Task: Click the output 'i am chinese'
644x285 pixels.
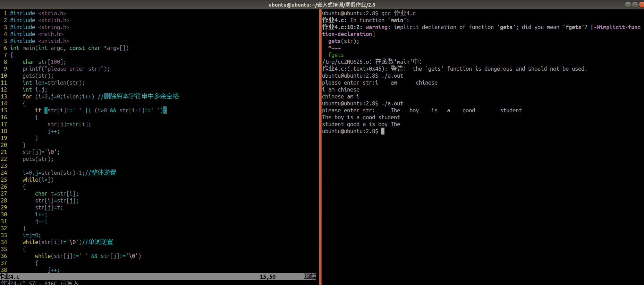Action: click(341, 89)
